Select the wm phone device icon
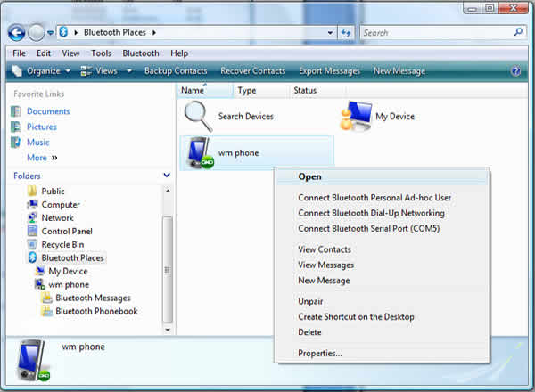The image size is (535, 392). pos(200,153)
